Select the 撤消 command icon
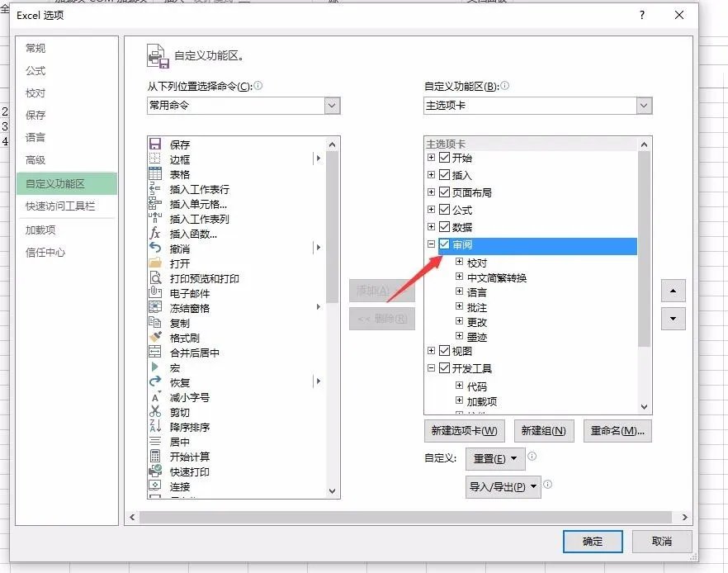 click(x=157, y=249)
